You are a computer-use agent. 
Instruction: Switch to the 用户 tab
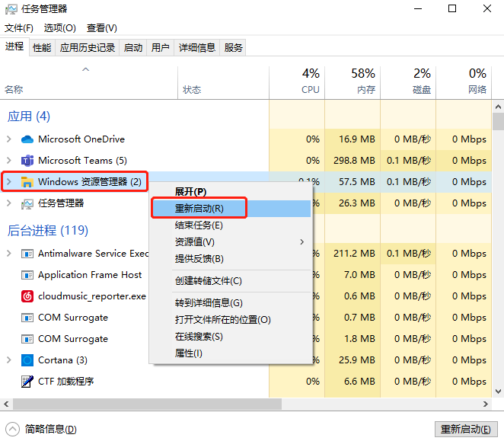click(x=160, y=48)
